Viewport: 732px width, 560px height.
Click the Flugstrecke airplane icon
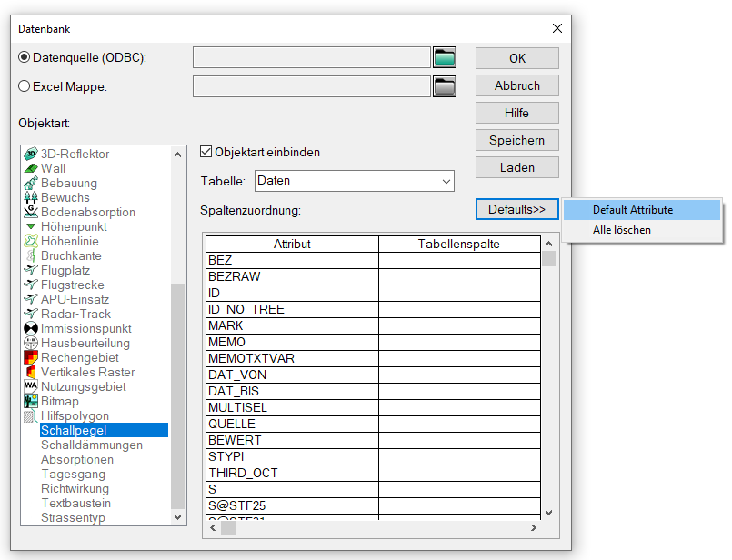[x=31, y=285]
